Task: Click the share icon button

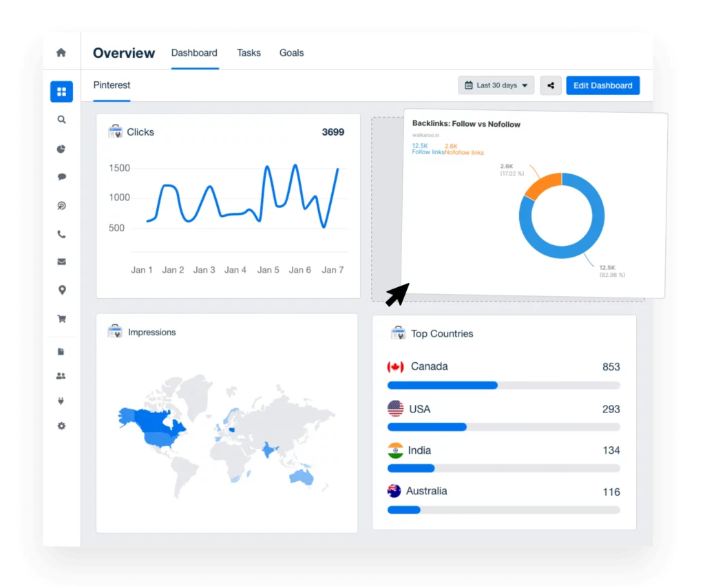Action: 550,85
